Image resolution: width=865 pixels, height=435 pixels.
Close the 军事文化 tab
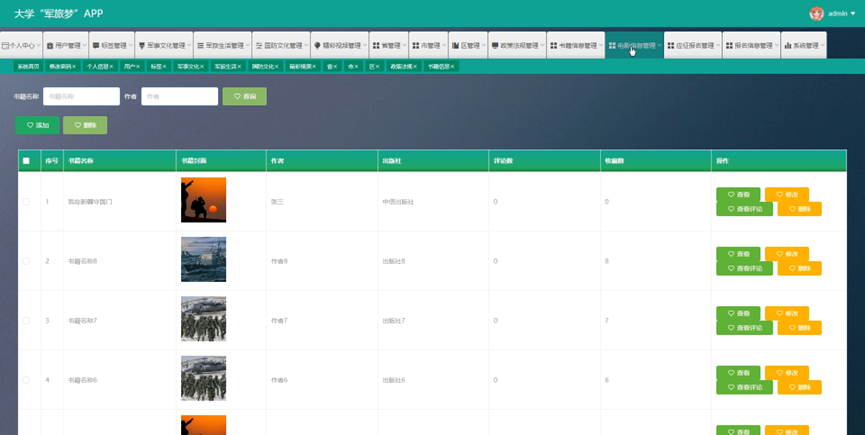click(x=202, y=67)
